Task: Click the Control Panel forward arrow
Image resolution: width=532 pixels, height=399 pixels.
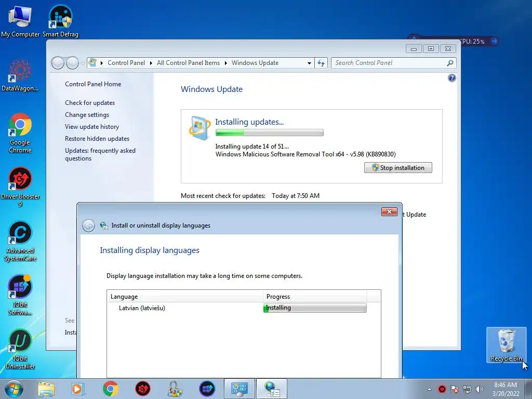Action: pos(72,63)
